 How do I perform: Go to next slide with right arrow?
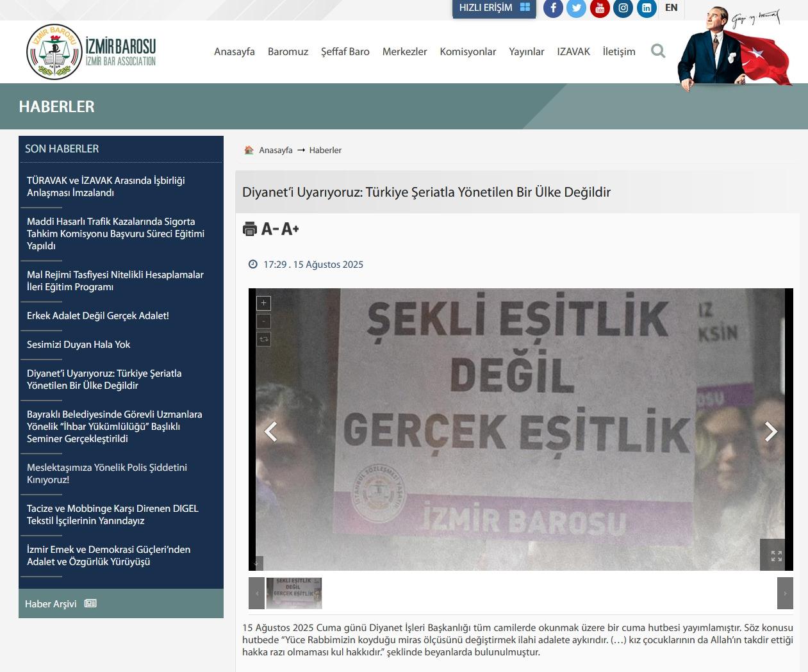[770, 432]
